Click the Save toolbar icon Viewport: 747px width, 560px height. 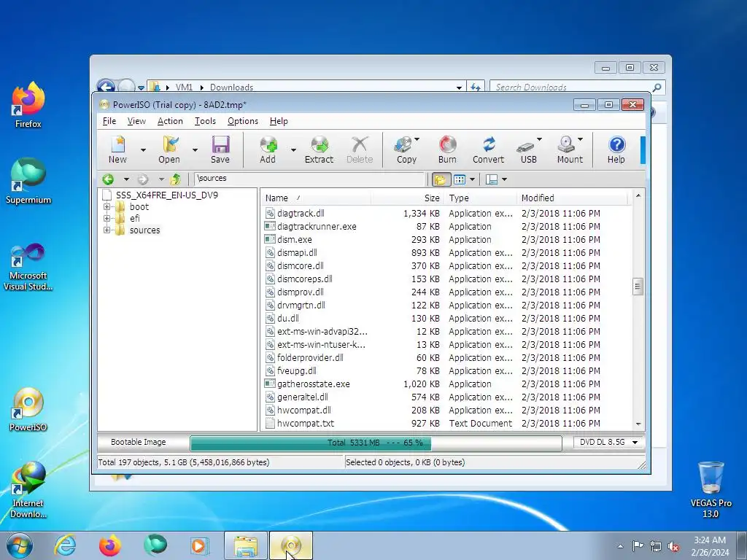click(220, 149)
